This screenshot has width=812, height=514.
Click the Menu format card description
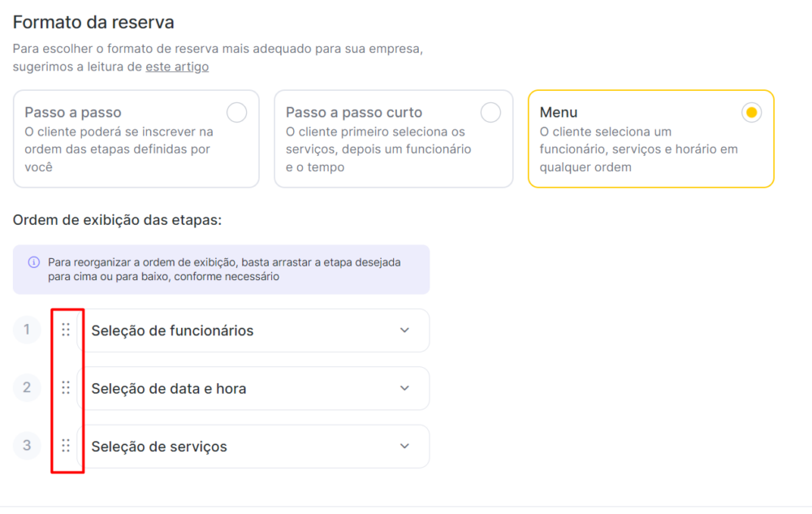pos(638,149)
